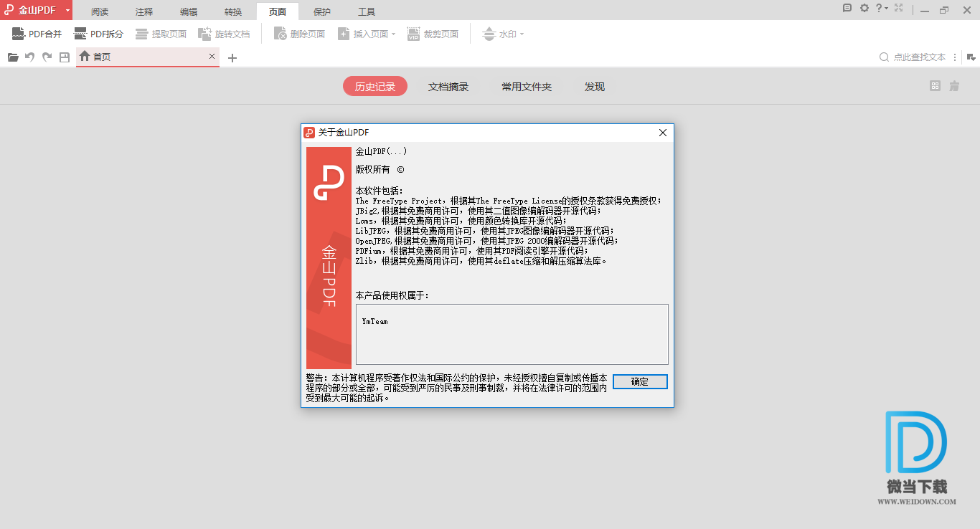Click the 金山PDF logo in dialog banner

pos(329,184)
